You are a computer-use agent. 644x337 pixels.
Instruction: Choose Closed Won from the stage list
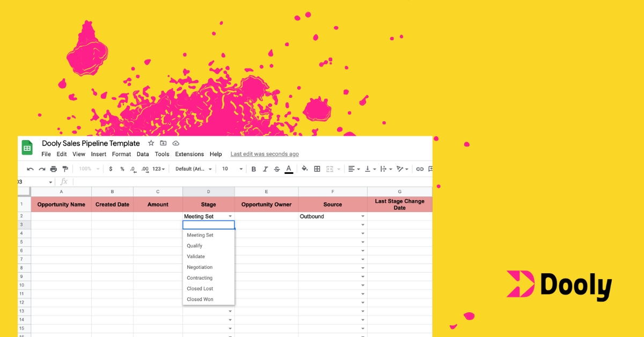click(x=209, y=299)
